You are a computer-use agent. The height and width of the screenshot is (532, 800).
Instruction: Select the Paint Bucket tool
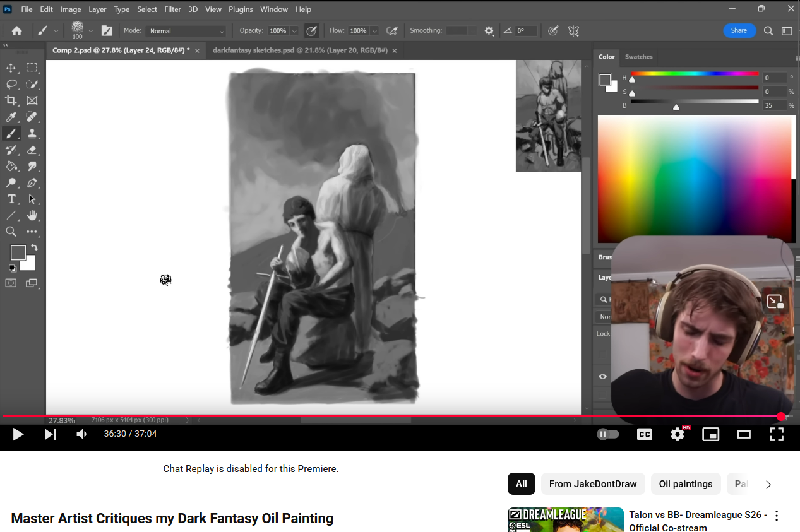[x=11, y=166]
